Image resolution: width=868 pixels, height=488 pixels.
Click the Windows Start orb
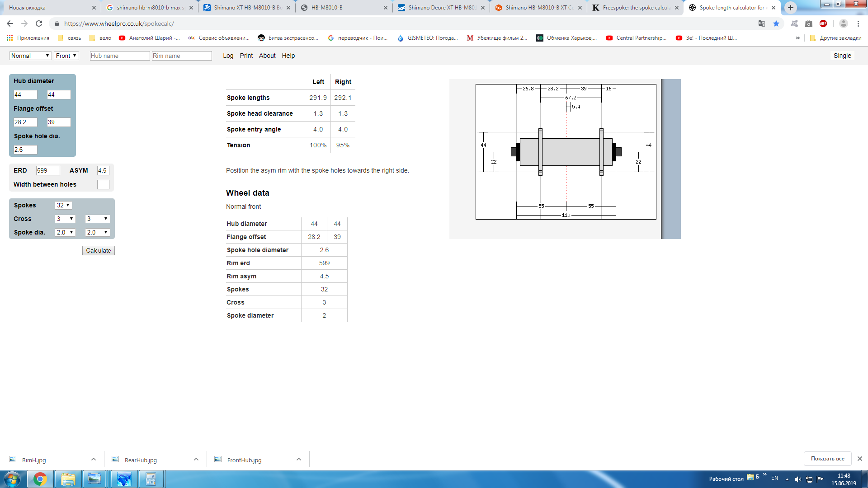(12, 479)
